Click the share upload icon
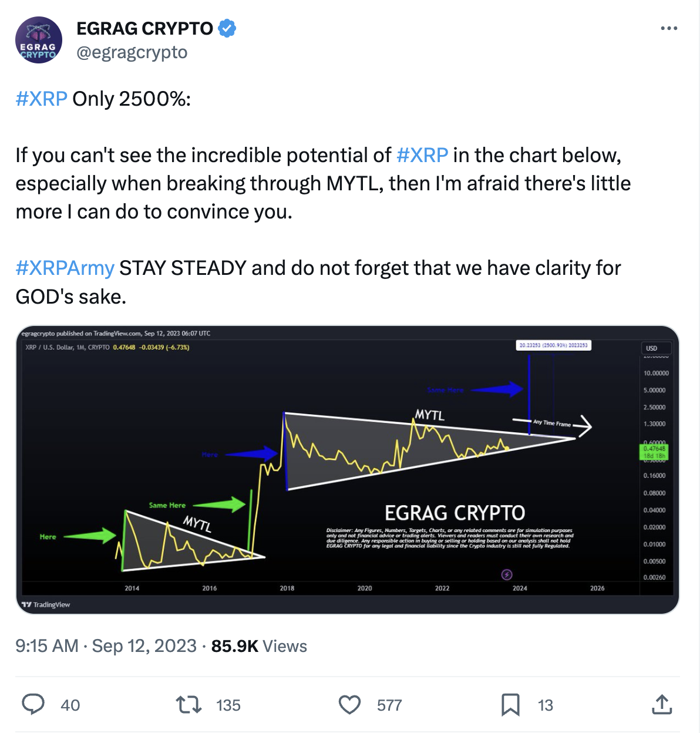700x733 pixels. click(662, 704)
